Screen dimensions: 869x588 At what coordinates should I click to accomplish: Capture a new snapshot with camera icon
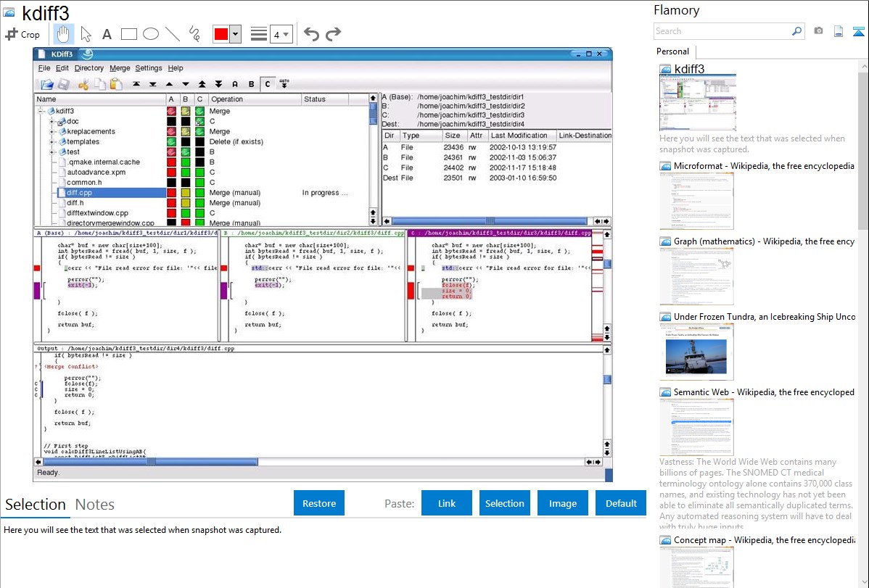pos(818,31)
